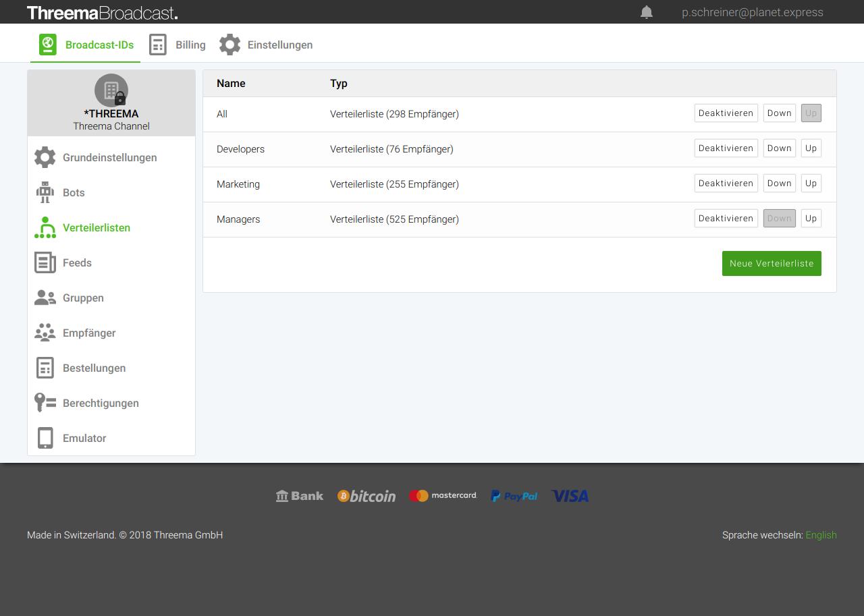864x616 pixels.
Task: Open account p.schreiner@planet.express
Action: [x=752, y=12]
